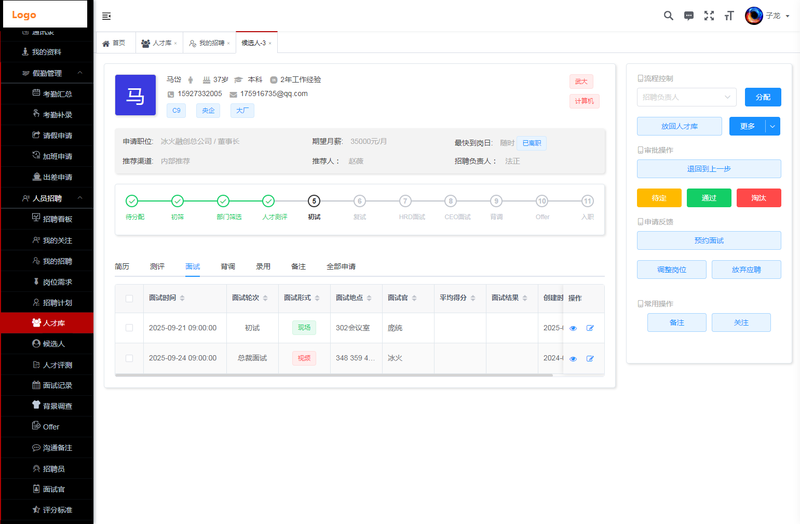Open 考勤汇总 in the sidebar
Screen dimensions: 800x524
[x=47, y=94]
